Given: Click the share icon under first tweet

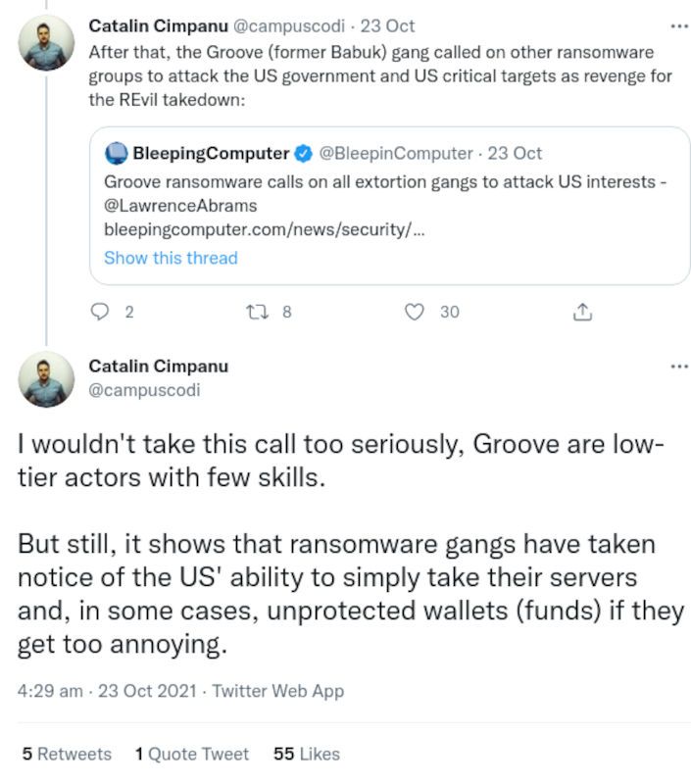Looking at the screenshot, I should [x=581, y=312].
